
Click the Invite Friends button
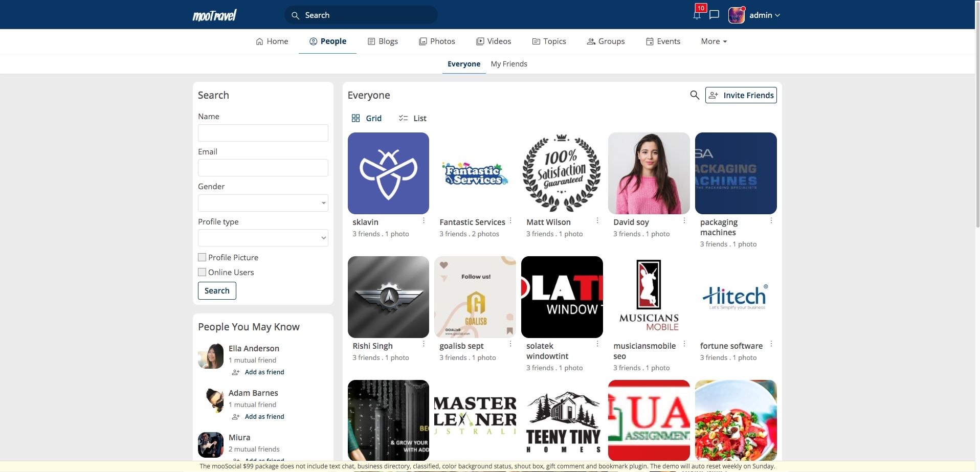pos(741,95)
